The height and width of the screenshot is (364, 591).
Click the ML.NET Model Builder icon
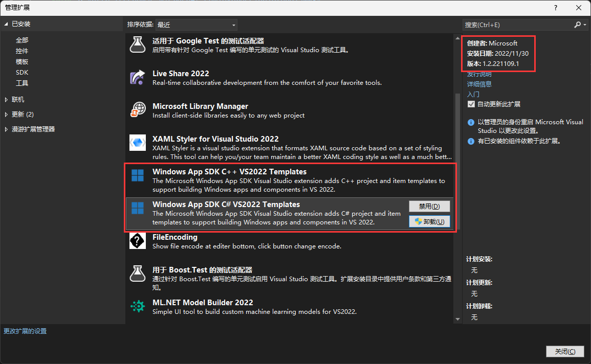point(138,306)
